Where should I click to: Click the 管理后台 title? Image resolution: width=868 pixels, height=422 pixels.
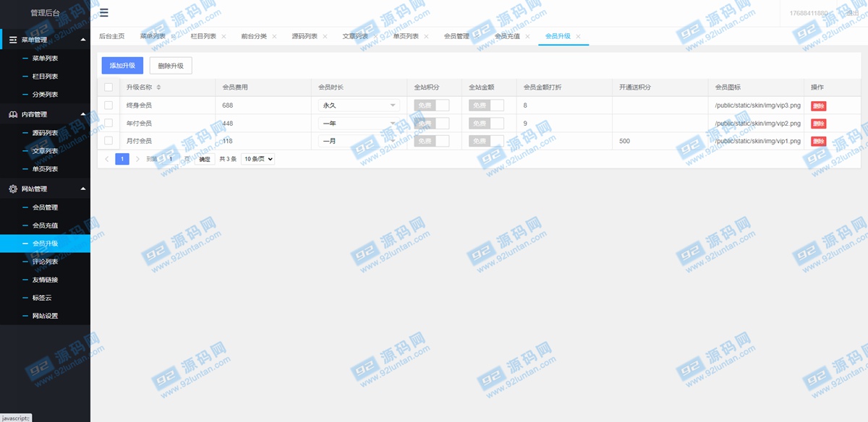coord(45,13)
